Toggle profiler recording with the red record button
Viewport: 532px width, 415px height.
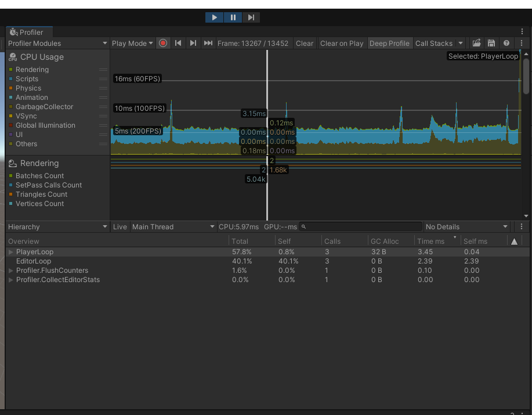tap(162, 43)
